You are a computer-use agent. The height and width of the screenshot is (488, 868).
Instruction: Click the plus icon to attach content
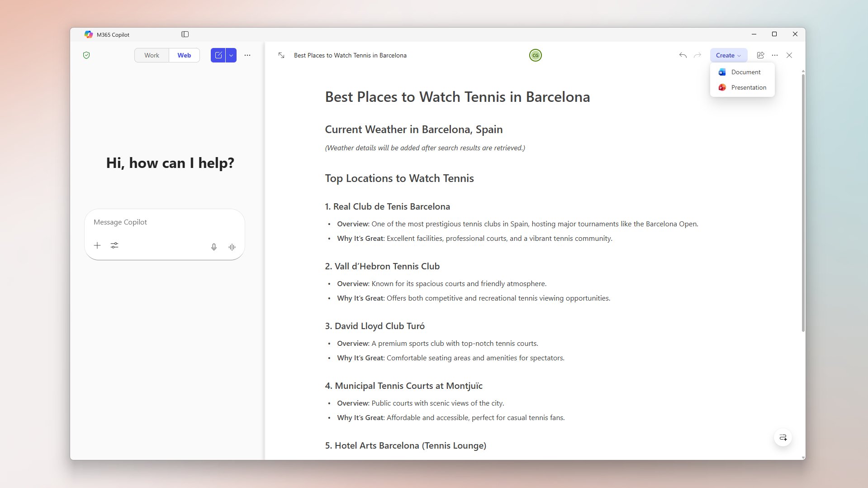pyautogui.click(x=97, y=245)
